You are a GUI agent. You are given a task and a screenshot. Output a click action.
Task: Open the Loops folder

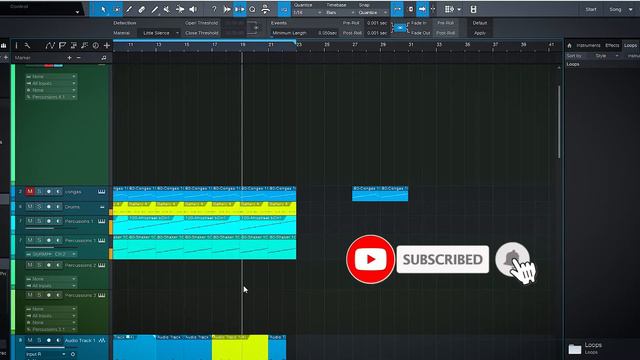point(584,348)
